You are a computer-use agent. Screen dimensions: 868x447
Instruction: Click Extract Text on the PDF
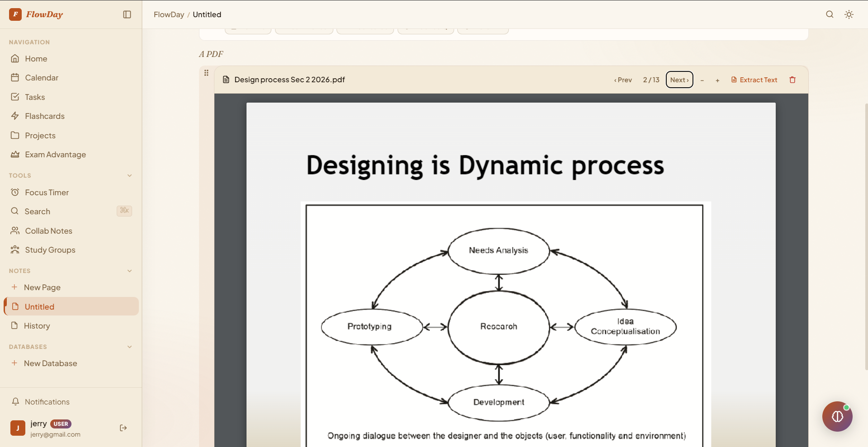(754, 80)
